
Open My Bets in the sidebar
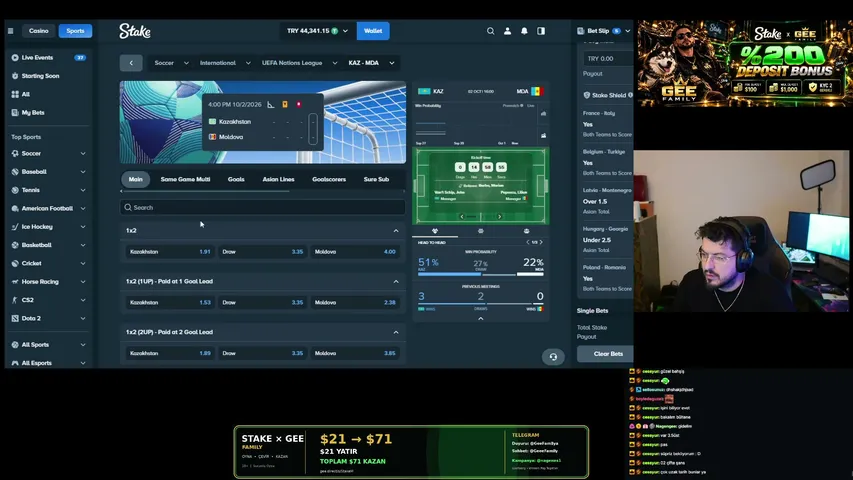(33, 113)
